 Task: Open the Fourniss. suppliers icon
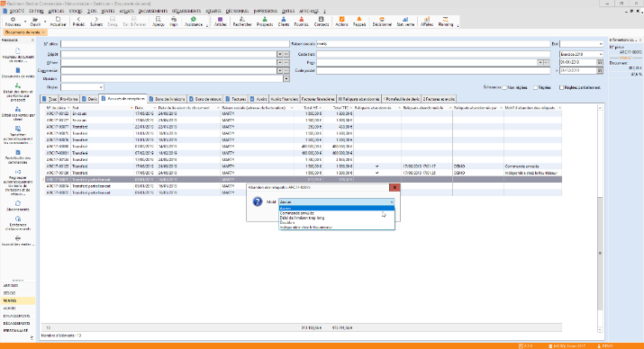(301, 22)
